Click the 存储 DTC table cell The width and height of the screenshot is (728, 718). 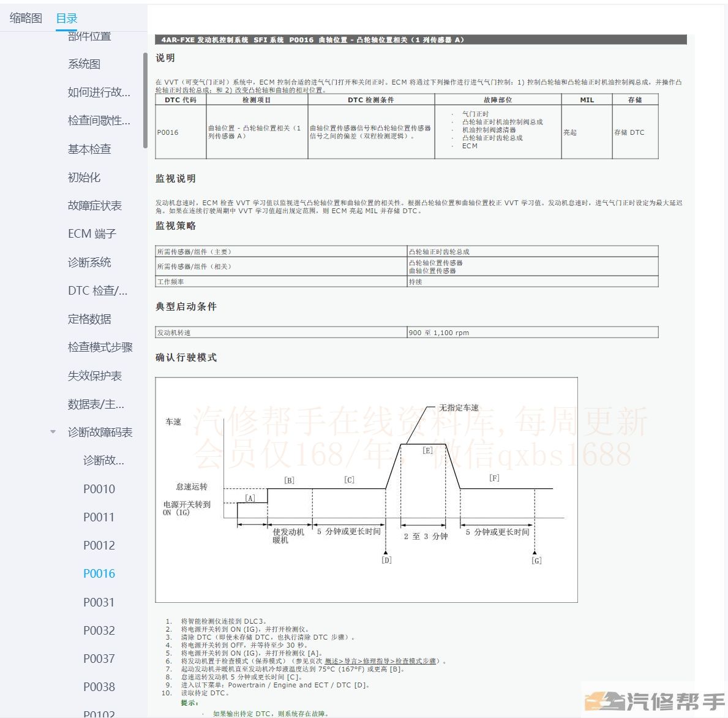coord(635,132)
